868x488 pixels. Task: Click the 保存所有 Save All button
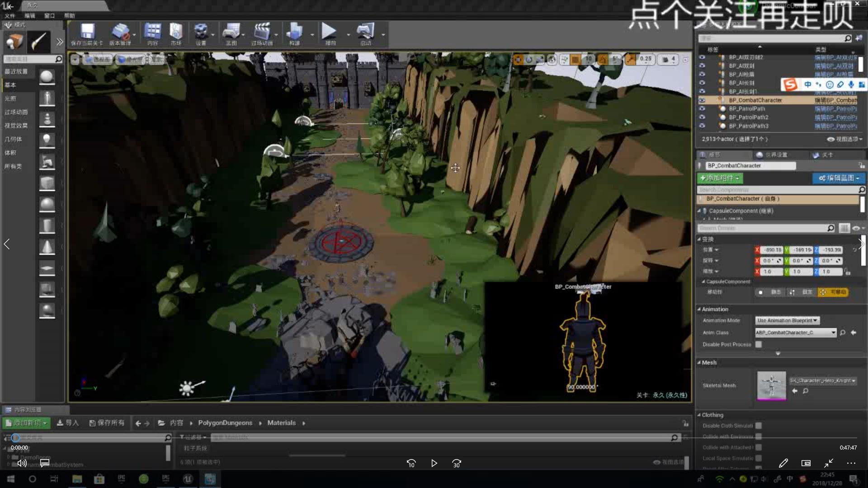(107, 423)
